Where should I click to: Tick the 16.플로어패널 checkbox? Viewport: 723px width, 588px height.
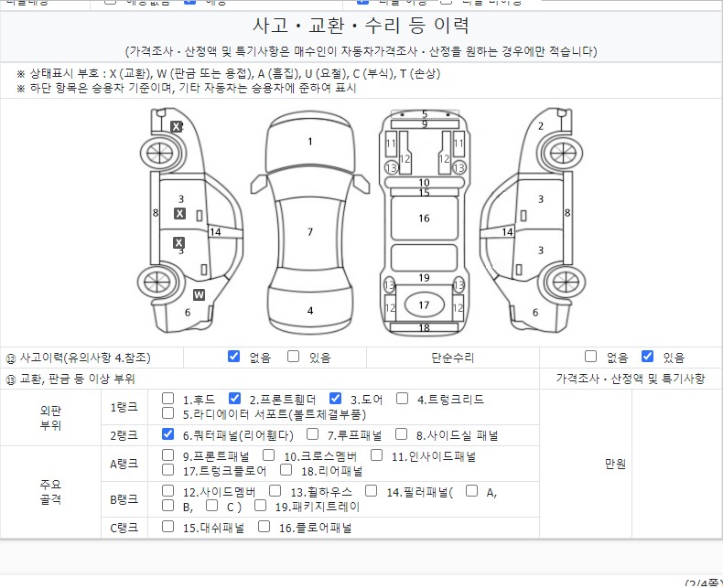[264, 527]
